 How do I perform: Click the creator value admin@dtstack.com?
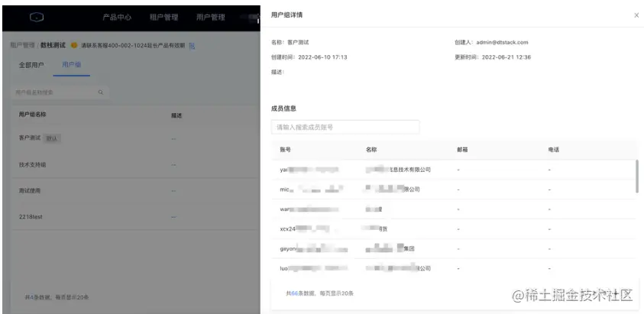[503, 42]
